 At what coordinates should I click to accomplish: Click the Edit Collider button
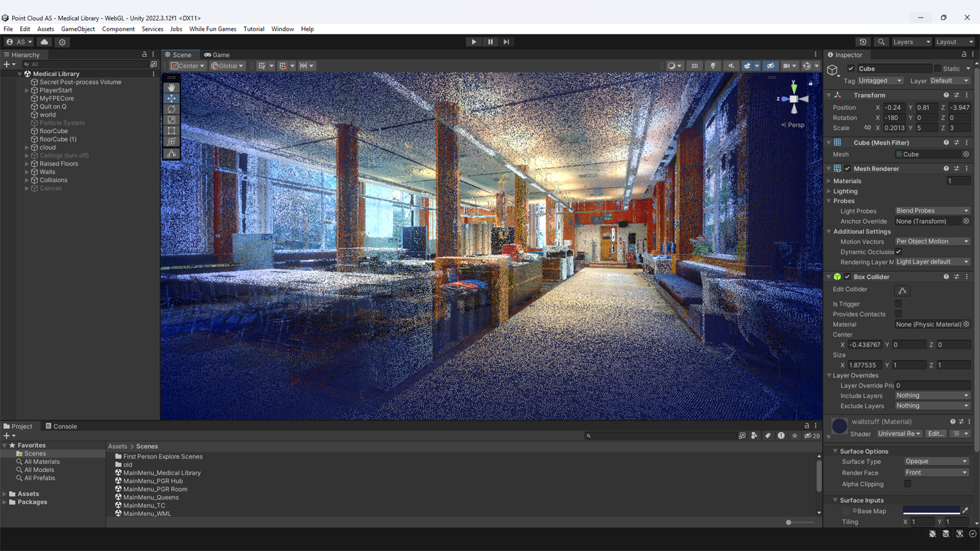pyautogui.click(x=902, y=291)
